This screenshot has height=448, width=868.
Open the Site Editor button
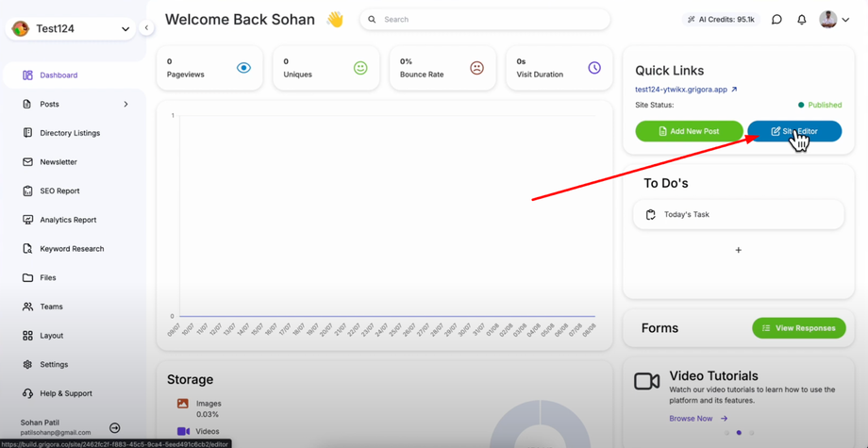(x=794, y=131)
